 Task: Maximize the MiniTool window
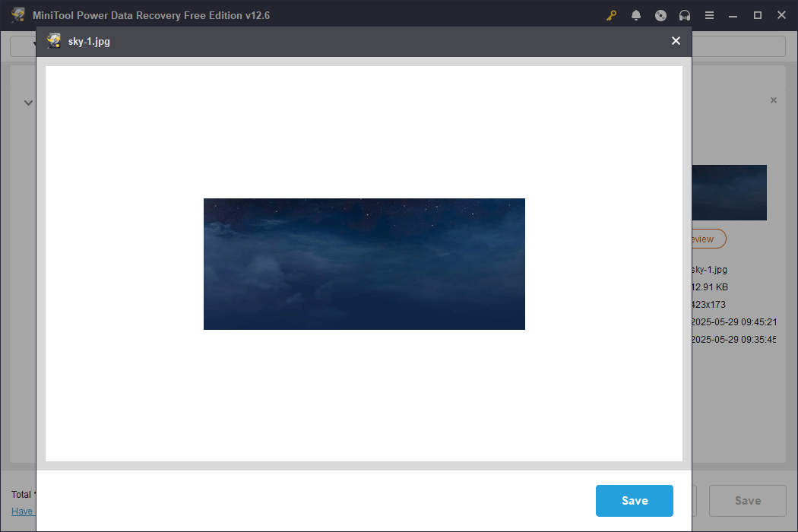tap(757, 15)
